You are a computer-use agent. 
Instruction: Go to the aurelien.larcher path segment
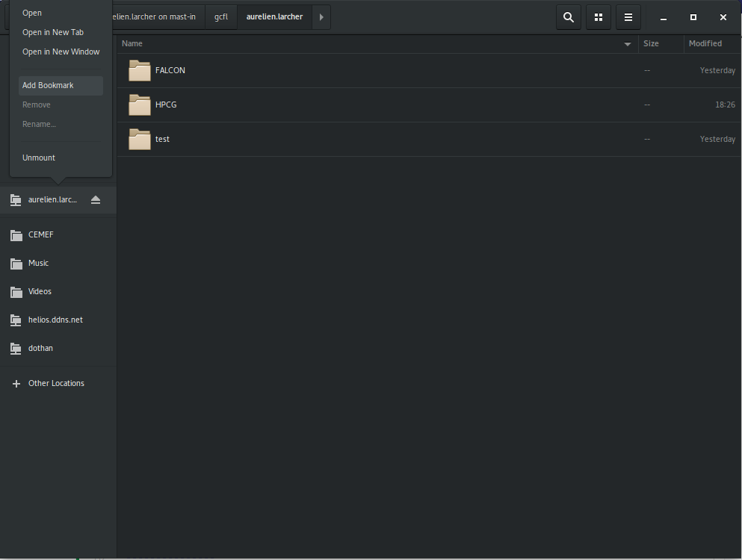[x=274, y=17]
